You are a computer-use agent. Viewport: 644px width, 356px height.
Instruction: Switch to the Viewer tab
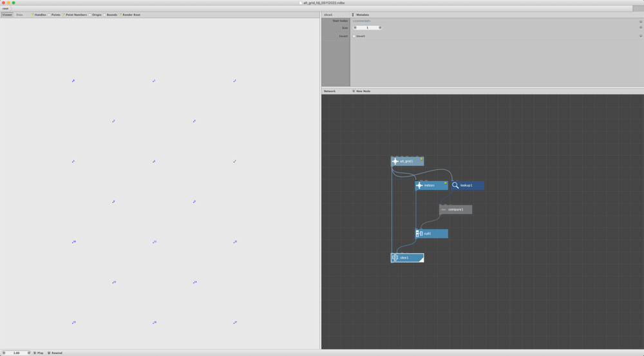click(x=7, y=15)
